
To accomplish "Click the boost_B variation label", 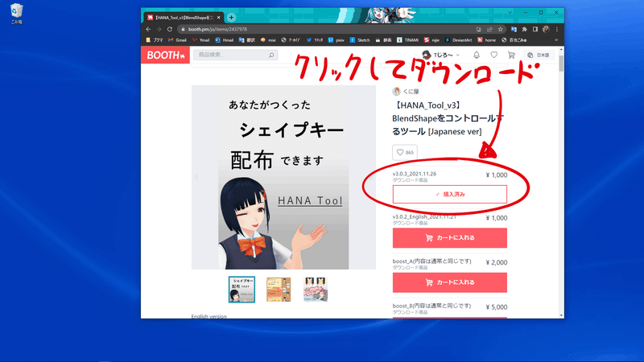I will tap(431, 306).
